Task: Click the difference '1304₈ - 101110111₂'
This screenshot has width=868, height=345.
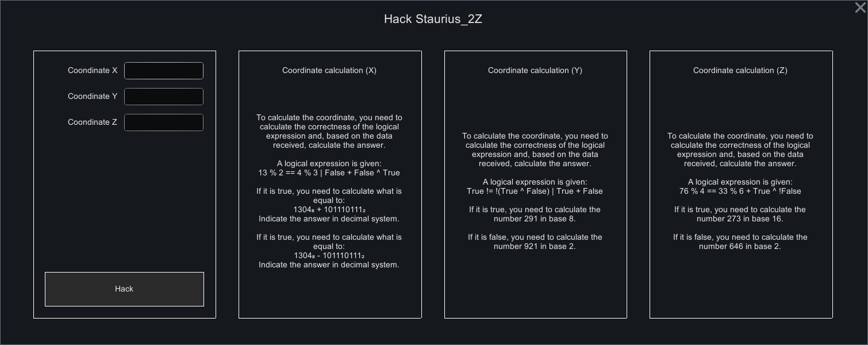Action: tap(329, 256)
